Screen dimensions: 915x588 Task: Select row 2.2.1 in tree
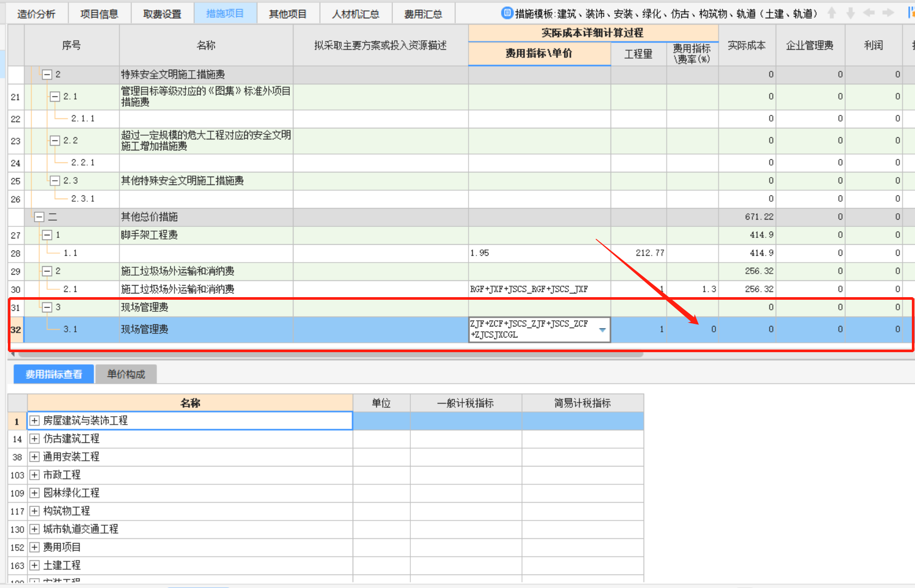(83, 162)
